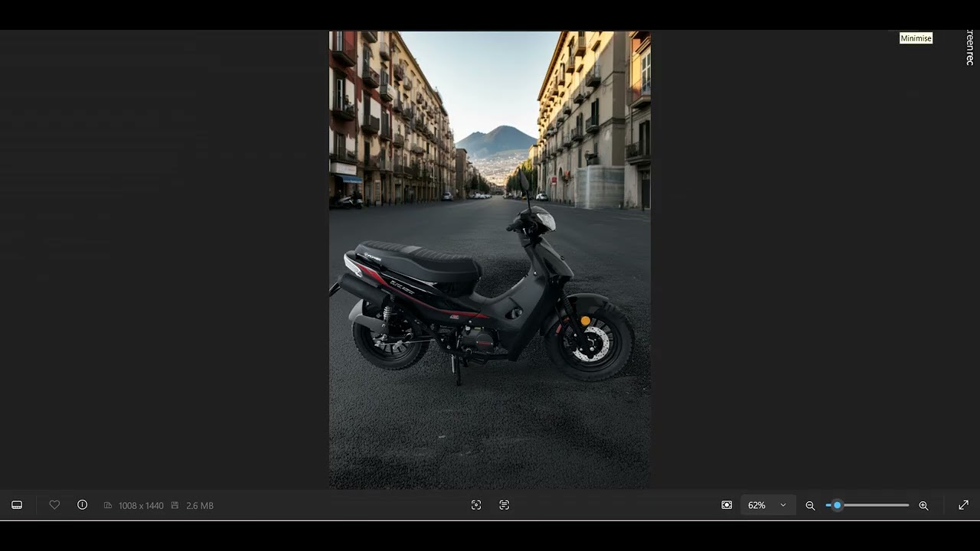Screen dimensions: 980x551
Task: Click the Minimise tooltip label
Action: pyautogui.click(x=916, y=38)
